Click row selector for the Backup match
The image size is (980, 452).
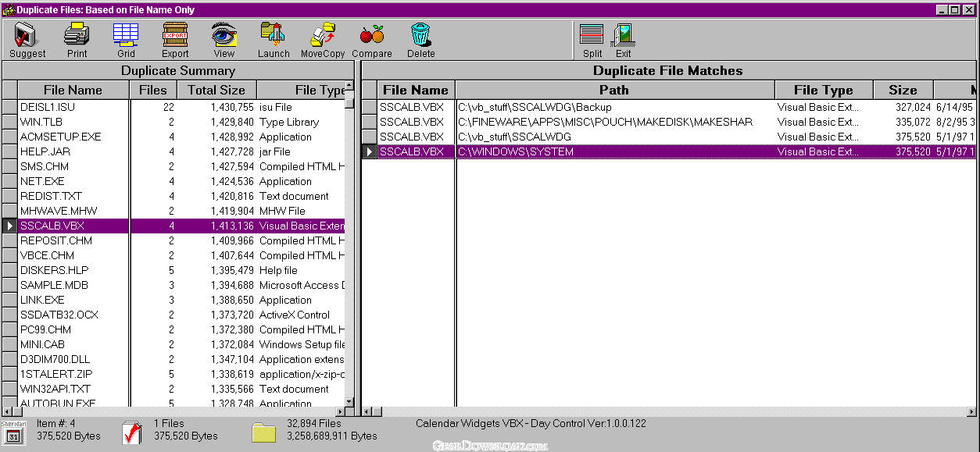click(x=369, y=107)
